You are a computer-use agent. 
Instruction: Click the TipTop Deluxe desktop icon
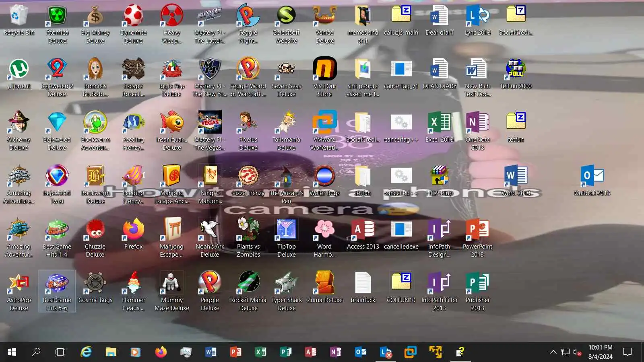(287, 238)
